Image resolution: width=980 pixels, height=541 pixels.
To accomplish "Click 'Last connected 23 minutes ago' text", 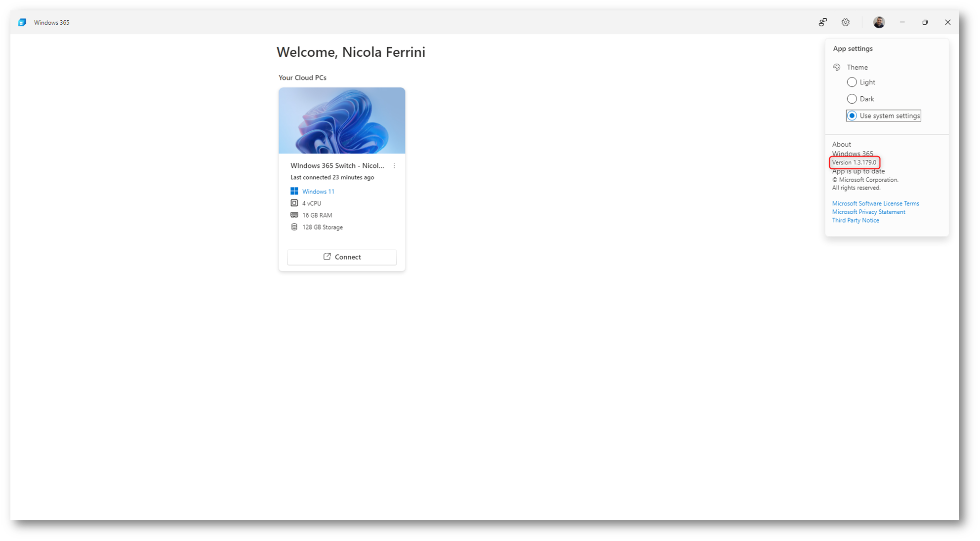I will click(332, 177).
